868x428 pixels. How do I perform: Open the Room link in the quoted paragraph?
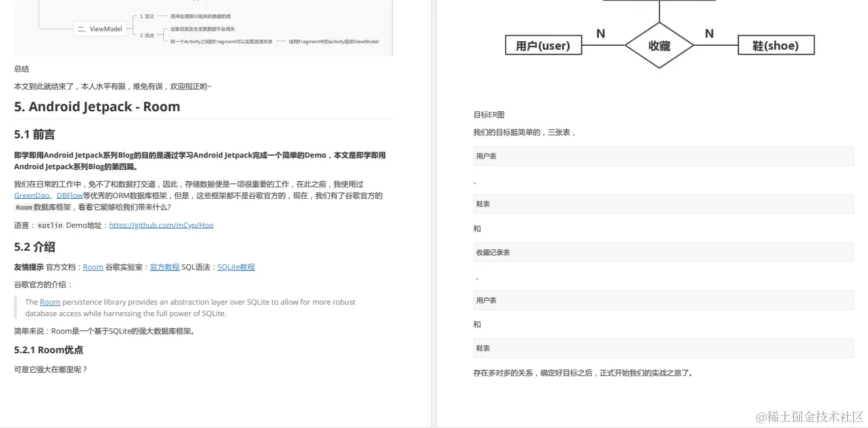pos(50,301)
